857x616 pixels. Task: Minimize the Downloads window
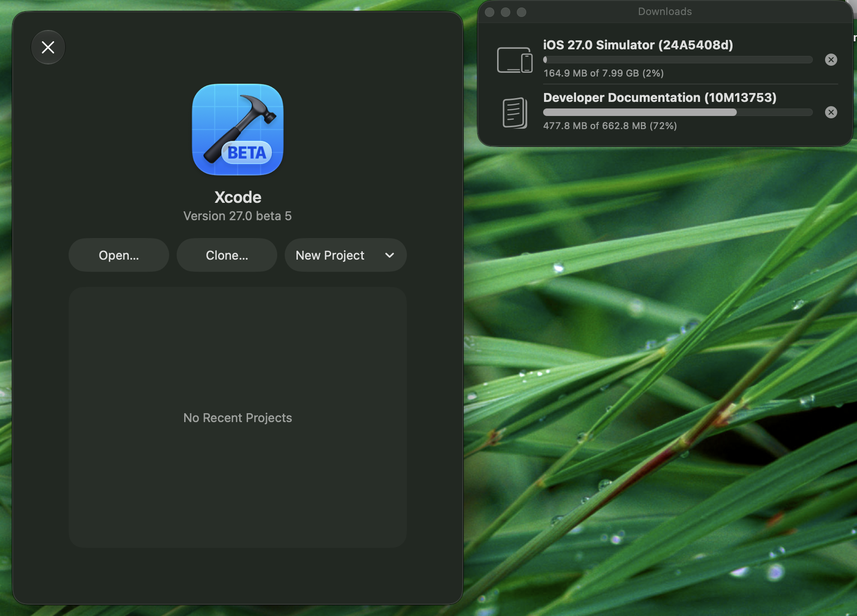(506, 12)
